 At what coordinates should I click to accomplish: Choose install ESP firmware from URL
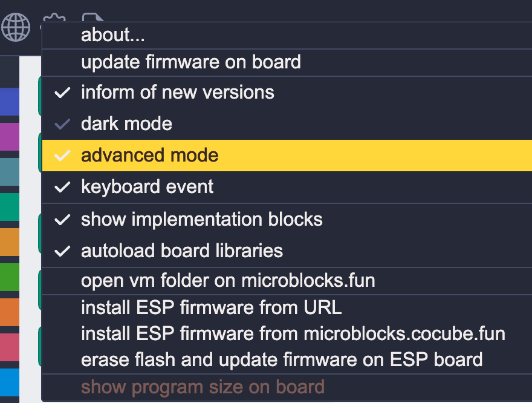[x=287, y=308]
